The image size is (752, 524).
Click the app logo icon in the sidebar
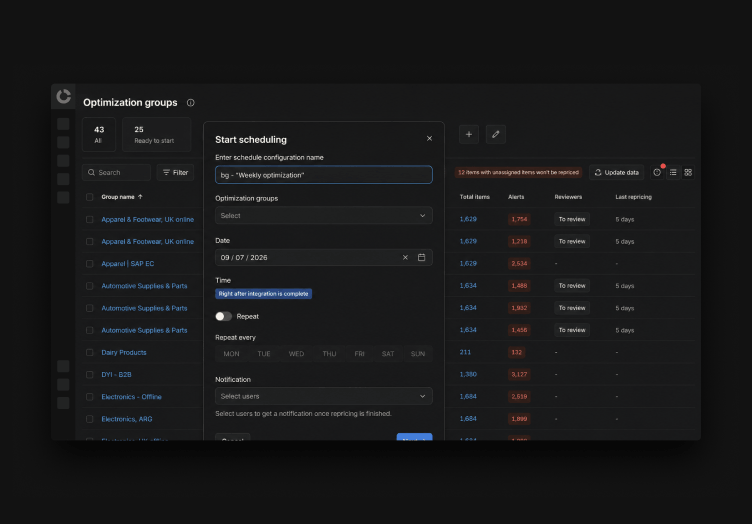[x=63, y=96]
